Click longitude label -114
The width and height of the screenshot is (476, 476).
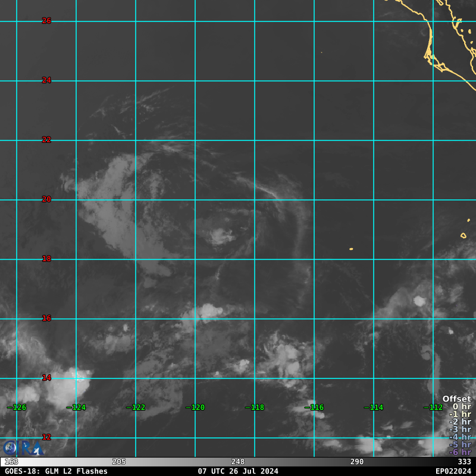tap(374, 408)
